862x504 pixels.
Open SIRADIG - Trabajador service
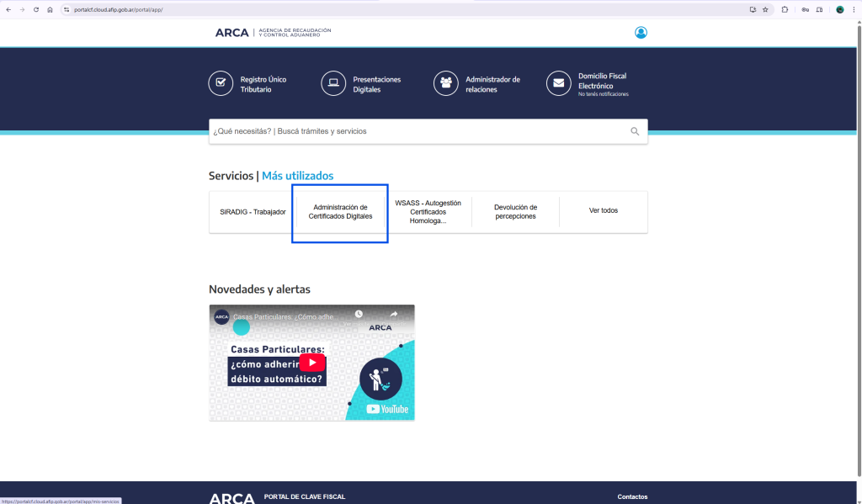pos(253,212)
